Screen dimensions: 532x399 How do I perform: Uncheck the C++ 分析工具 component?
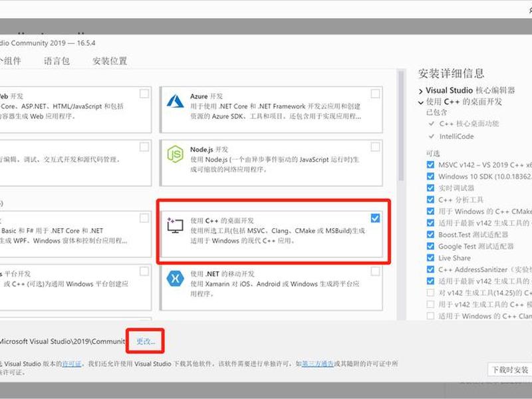click(430, 199)
